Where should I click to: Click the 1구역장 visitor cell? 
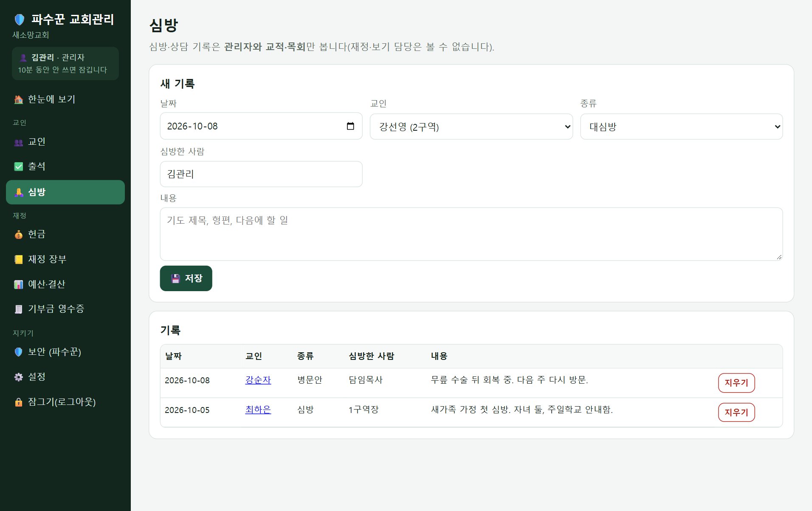364,410
